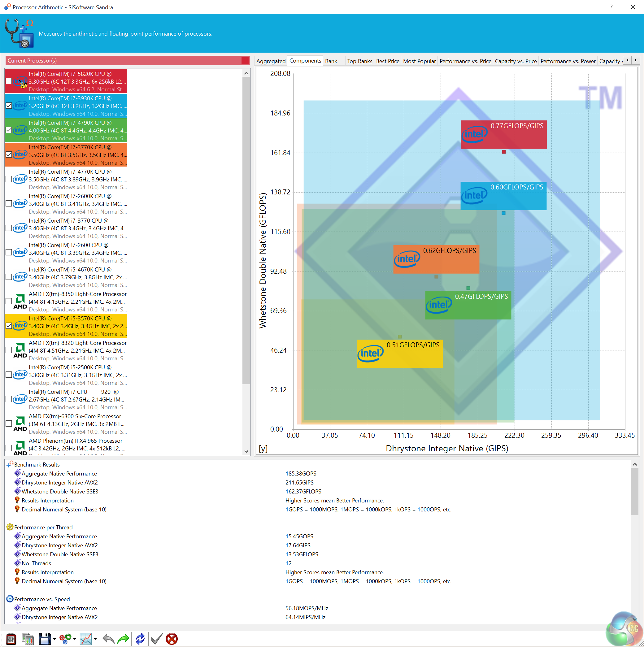Viewport: 644px width, 647px height.
Task: Enable the AMD FX-8350 processor checkbox
Action: (9, 301)
